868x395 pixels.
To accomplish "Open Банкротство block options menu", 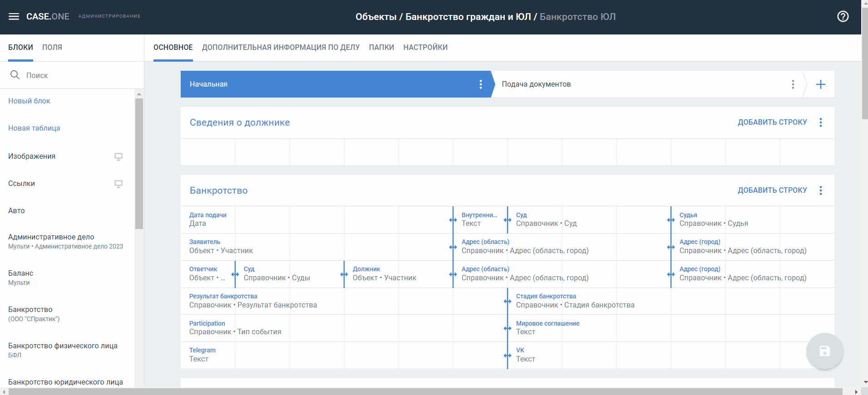I will click(820, 190).
